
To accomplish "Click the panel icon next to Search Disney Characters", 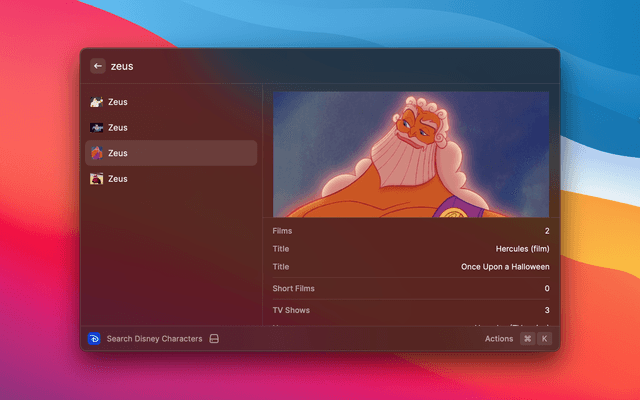I will pos(214,339).
